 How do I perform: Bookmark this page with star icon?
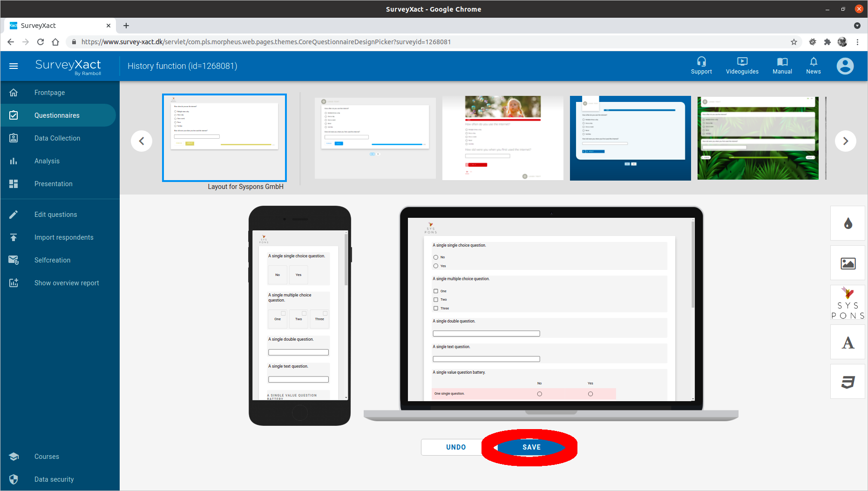tap(794, 42)
